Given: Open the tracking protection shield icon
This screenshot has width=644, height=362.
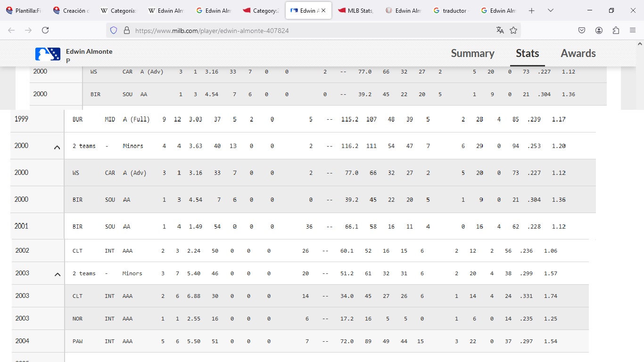Looking at the screenshot, I should (113, 30).
